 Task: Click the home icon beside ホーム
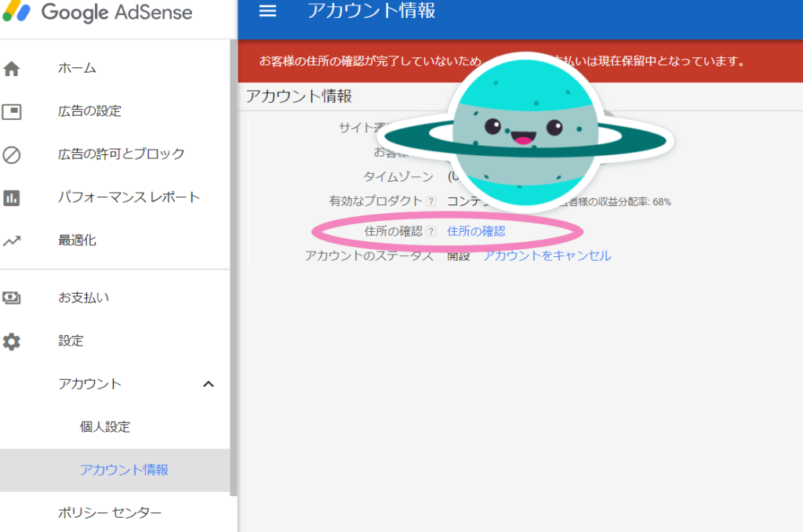(11, 68)
